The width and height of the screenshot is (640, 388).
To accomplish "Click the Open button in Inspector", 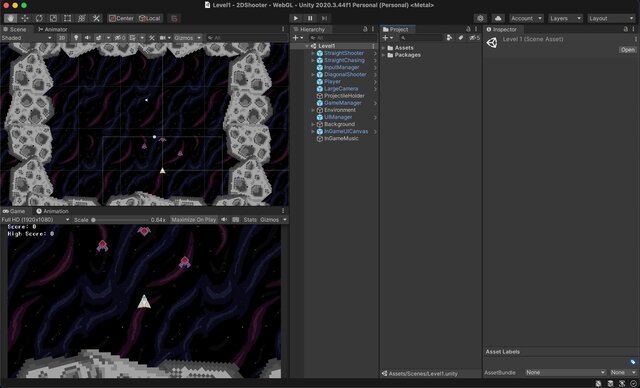I will [628, 50].
